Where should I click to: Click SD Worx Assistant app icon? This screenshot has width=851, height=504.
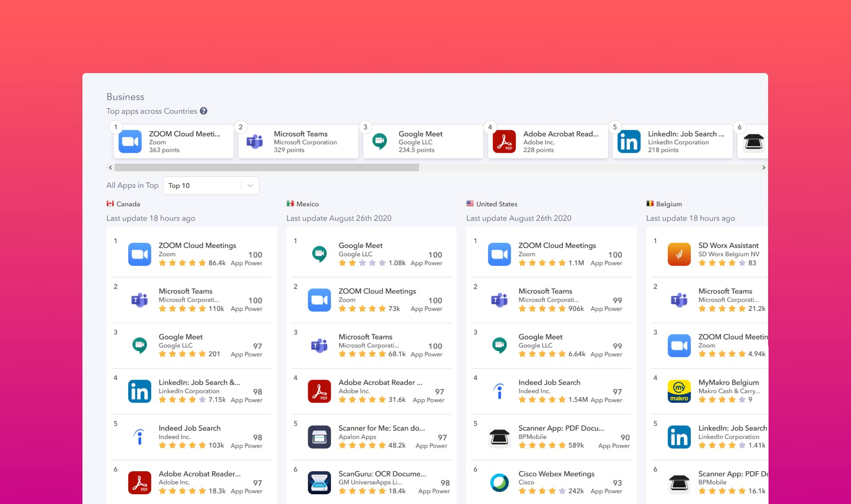(x=679, y=254)
